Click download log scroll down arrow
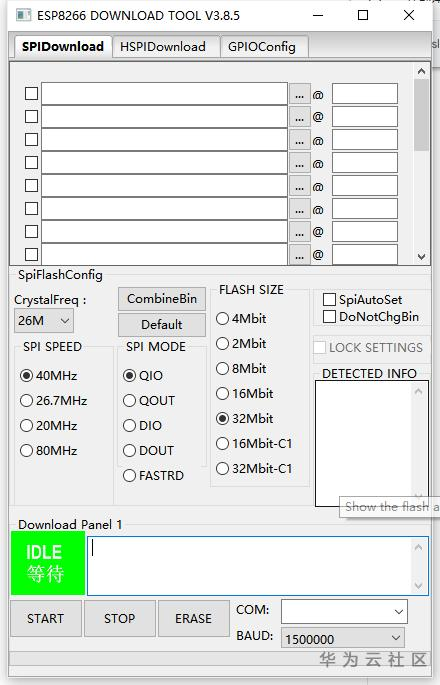The width and height of the screenshot is (440, 685). 418,585
